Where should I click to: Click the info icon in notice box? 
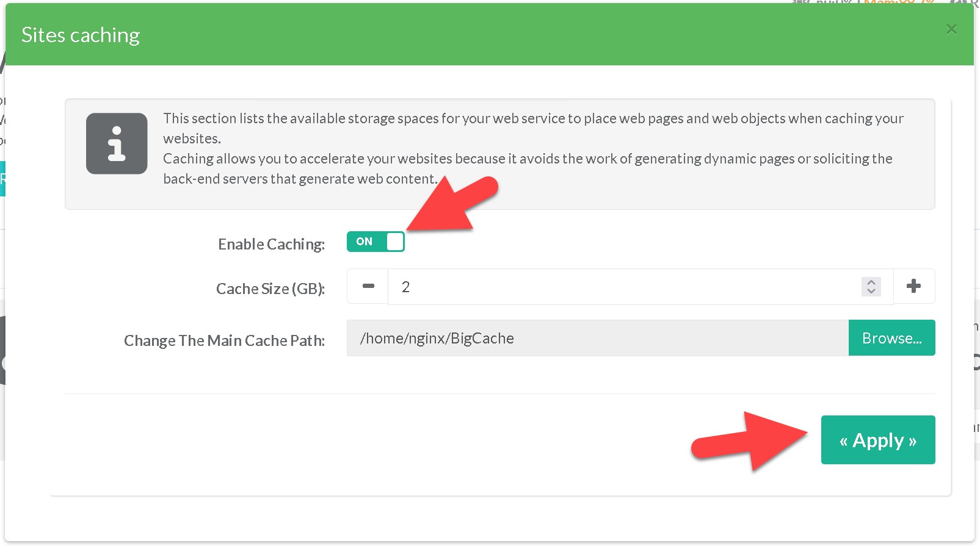[x=117, y=143]
